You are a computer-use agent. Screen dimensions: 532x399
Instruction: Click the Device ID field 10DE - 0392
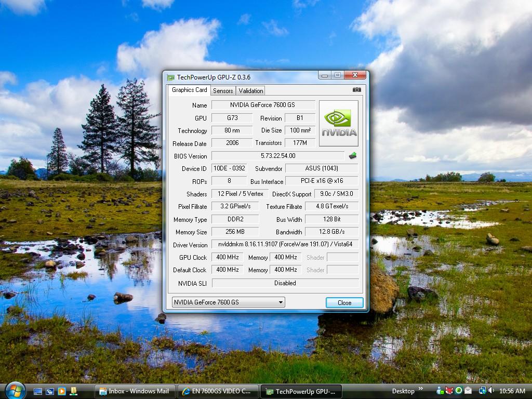pyautogui.click(x=229, y=168)
